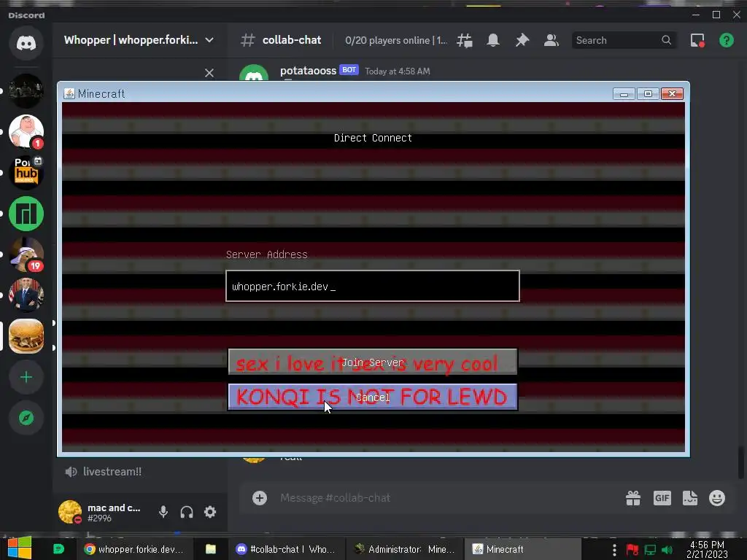Open the Discord inbox icon
This screenshot has width=747, height=560.
(x=697, y=41)
